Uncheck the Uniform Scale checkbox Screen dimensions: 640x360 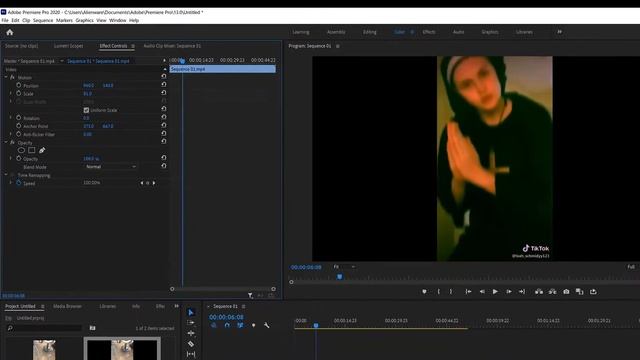tap(86, 110)
